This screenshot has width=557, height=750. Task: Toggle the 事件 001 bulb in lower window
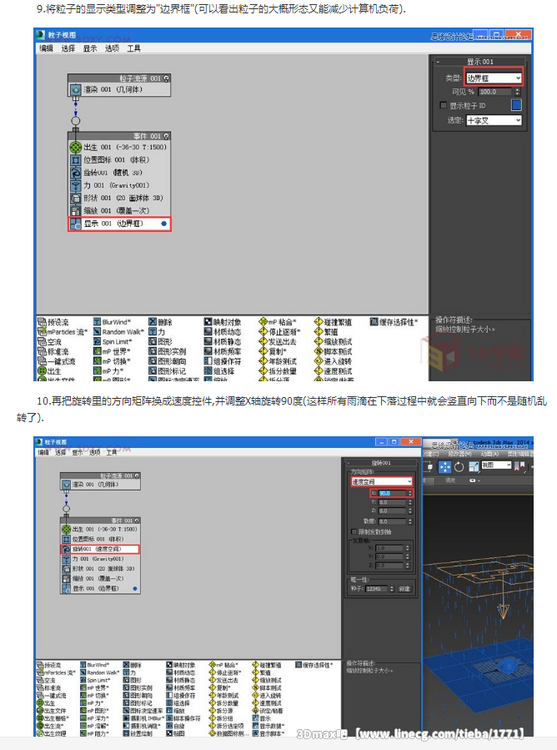(137, 520)
